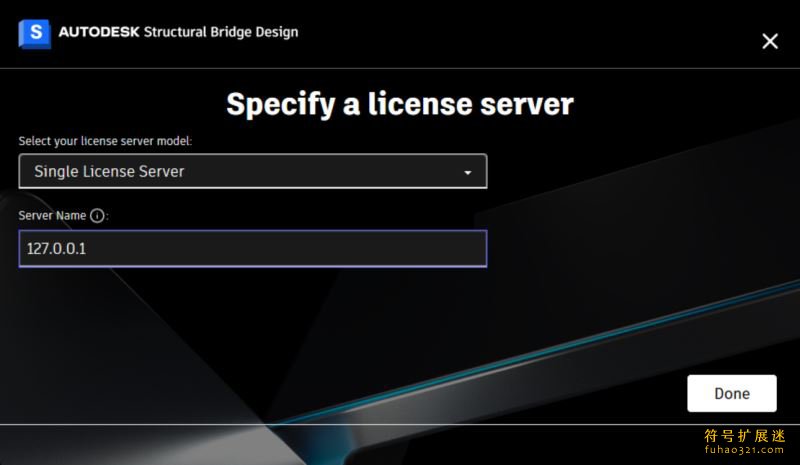Click the Server Name input field
Screen dimensions: 800x465
tap(253, 249)
